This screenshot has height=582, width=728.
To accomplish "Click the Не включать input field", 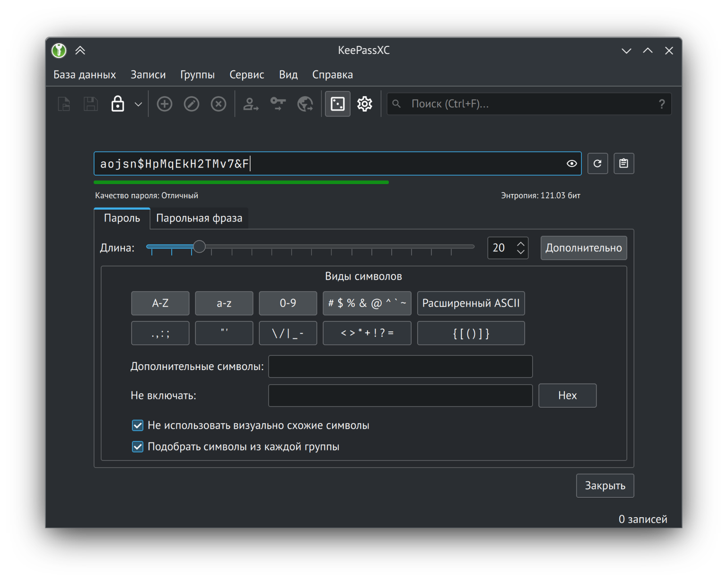I will pos(401,396).
